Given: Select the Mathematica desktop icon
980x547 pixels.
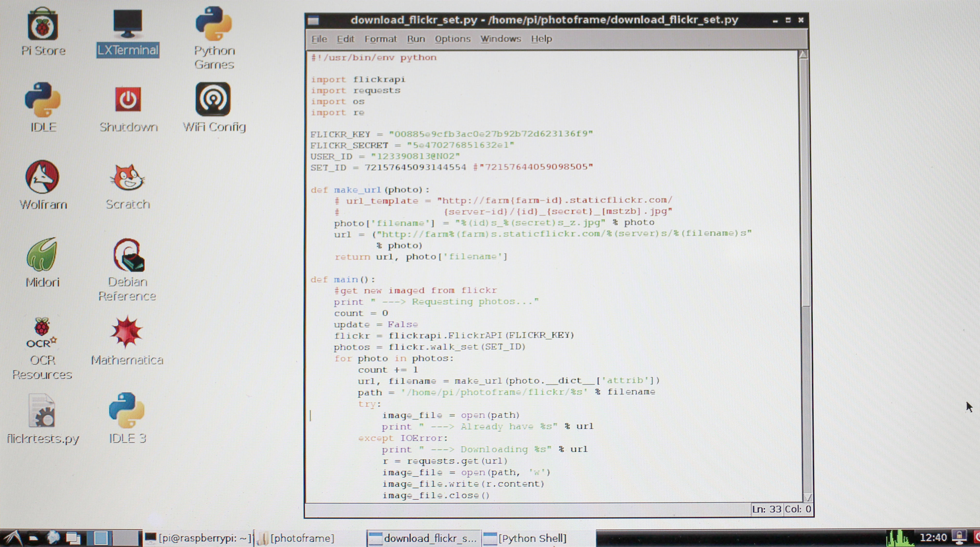Looking at the screenshot, I should tap(127, 332).
